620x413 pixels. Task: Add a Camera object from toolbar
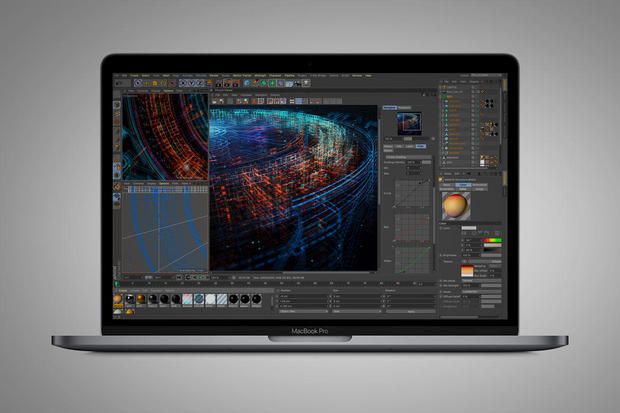[297, 83]
